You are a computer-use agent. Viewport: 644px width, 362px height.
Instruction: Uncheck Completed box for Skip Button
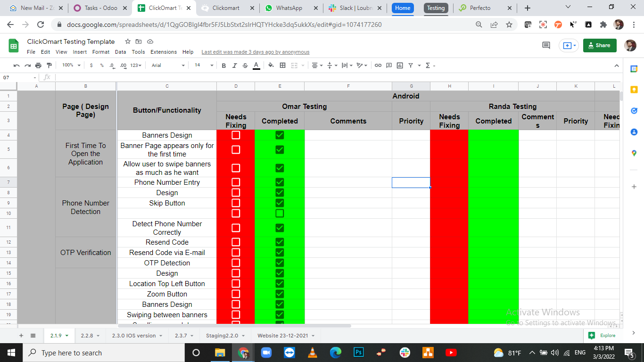280,203
